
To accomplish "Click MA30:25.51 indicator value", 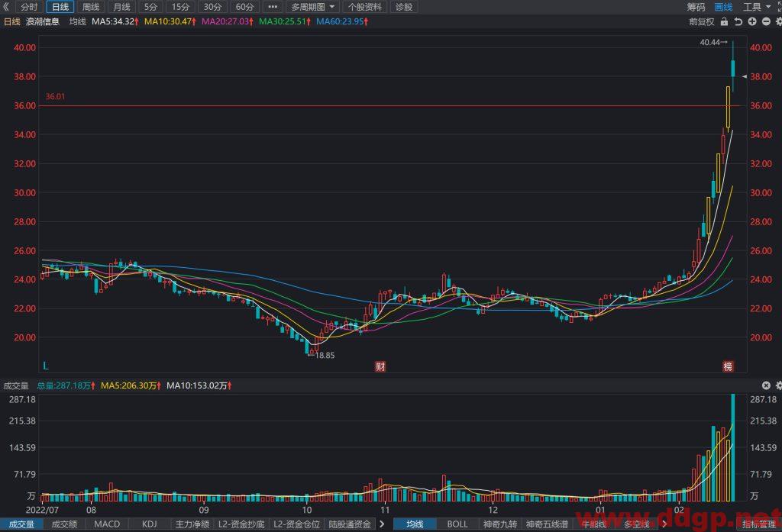I will (x=285, y=21).
